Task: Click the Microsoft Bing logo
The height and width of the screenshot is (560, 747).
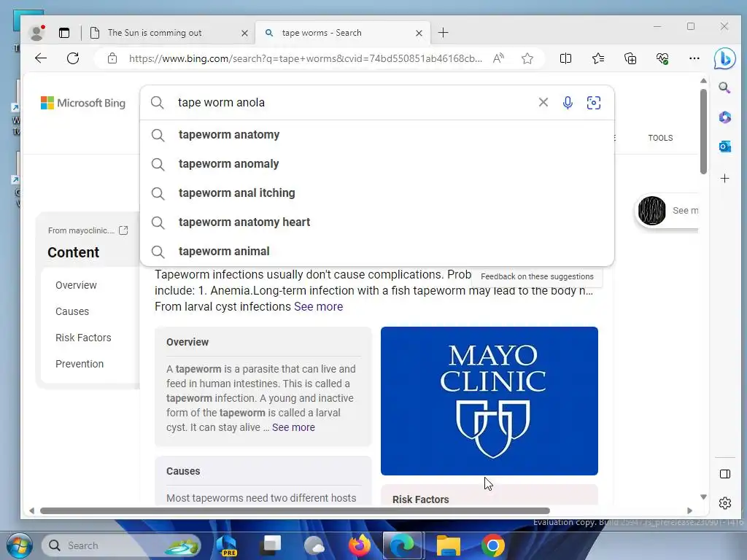Action: 83,103
